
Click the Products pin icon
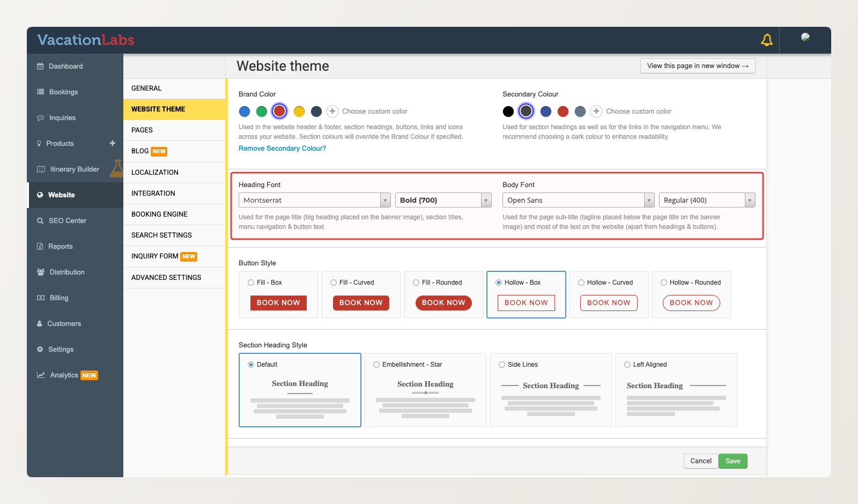[39, 144]
